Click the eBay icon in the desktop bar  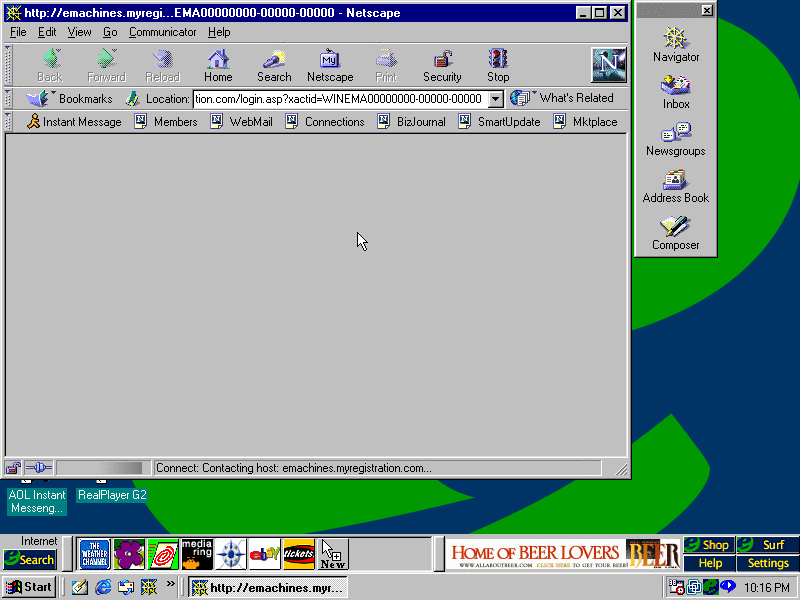coord(264,553)
